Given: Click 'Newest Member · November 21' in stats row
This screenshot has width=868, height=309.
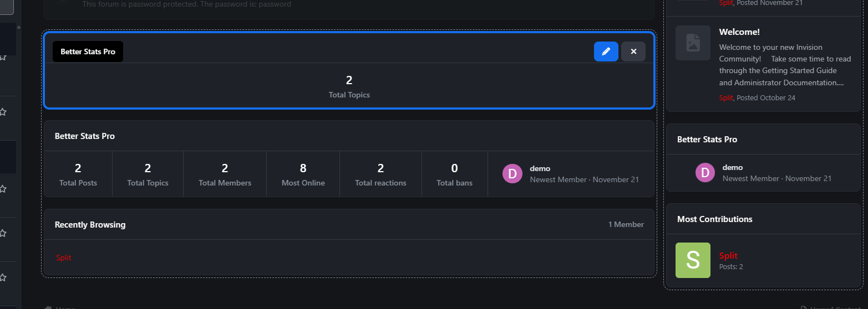Looking at the screenshot, I should coord(585,180).
